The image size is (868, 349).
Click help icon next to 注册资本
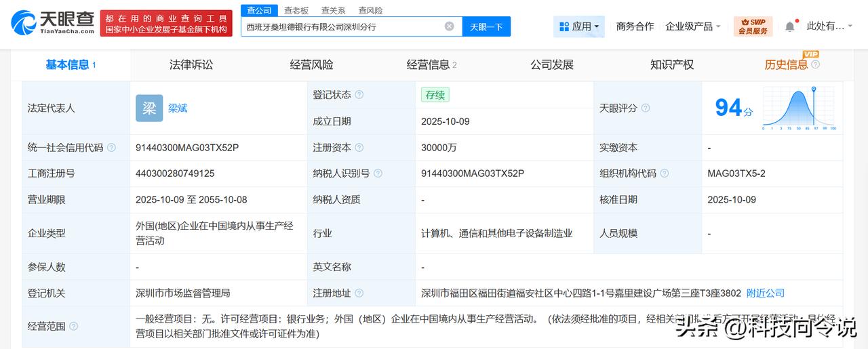(x=359, y=147)
